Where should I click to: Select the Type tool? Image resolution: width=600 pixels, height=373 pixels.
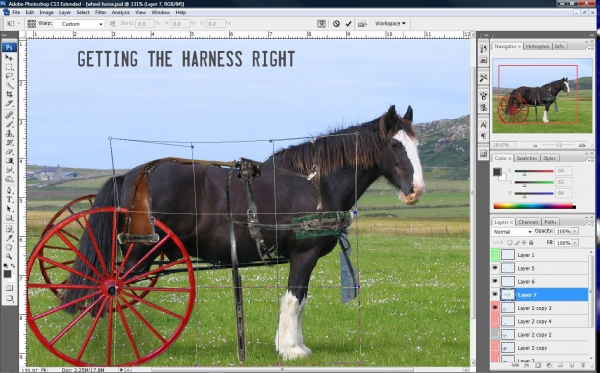click(9, 199)
